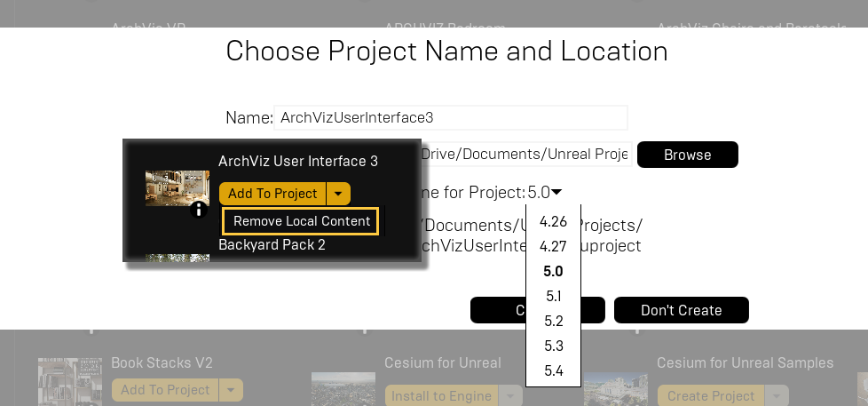The height and width of the screenshot is (406, 868).
Task: Click Add To Project for Book Stacks V2
Action: point(165,390)
